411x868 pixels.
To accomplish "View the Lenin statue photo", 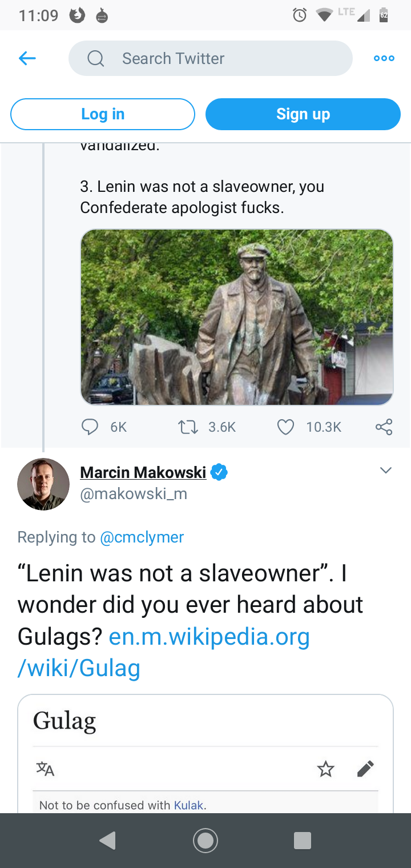I will pyautogui.click(x=237, y=316).
